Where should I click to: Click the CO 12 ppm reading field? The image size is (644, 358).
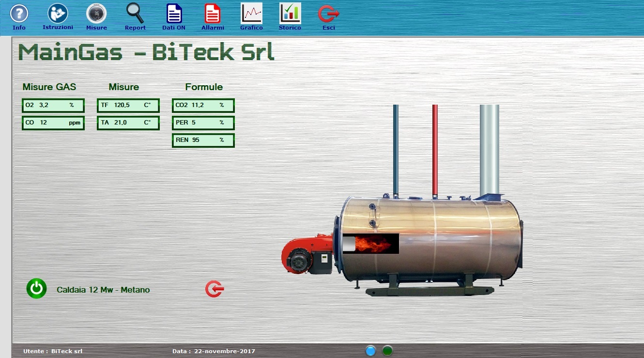[x=53, y=123]
